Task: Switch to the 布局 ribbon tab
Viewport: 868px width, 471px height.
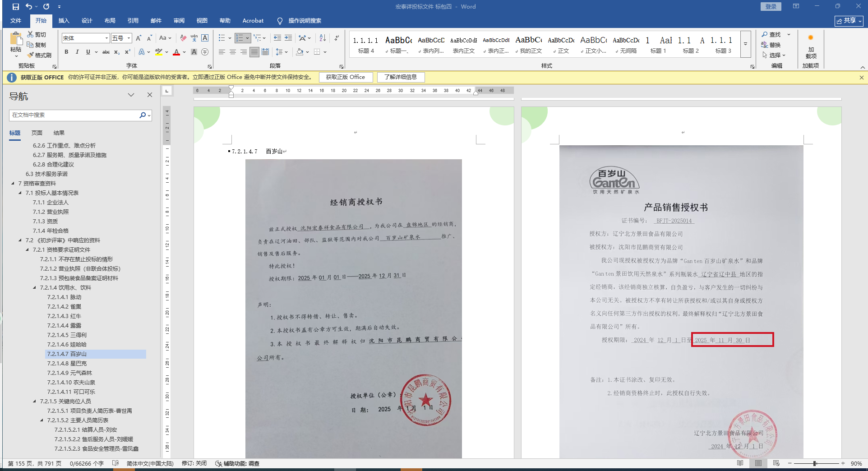Action: 110,20
